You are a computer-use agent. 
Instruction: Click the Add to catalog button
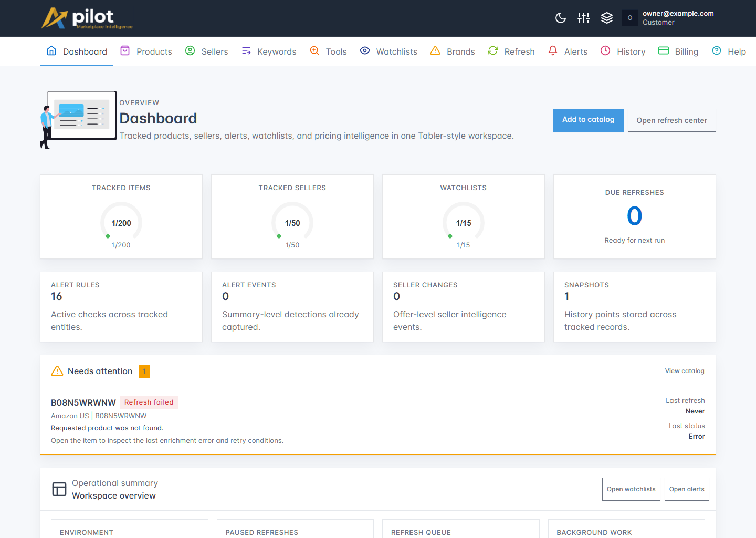(588, 120)
